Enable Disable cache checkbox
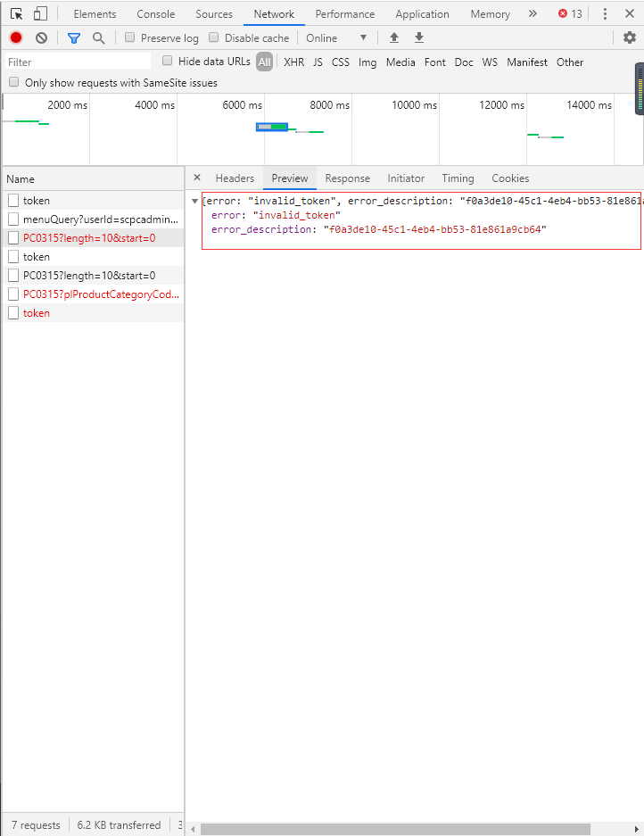 [x=214, y=37]
